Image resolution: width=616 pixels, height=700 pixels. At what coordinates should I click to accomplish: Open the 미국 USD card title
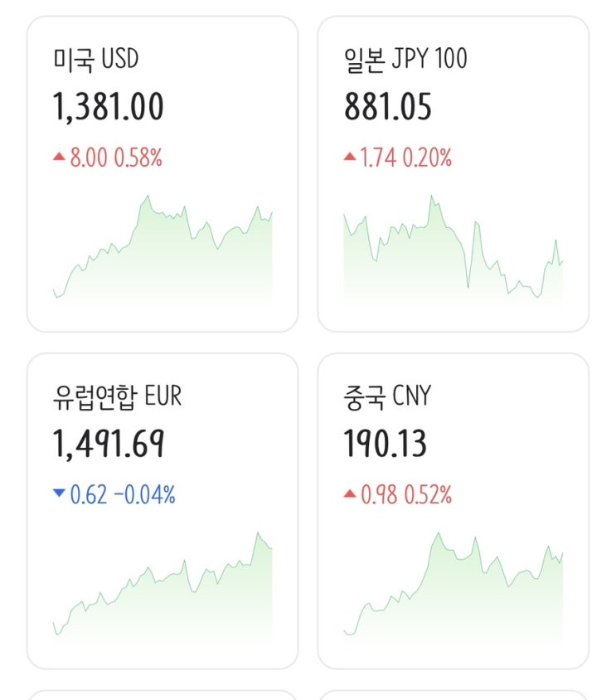coord(95,60)
